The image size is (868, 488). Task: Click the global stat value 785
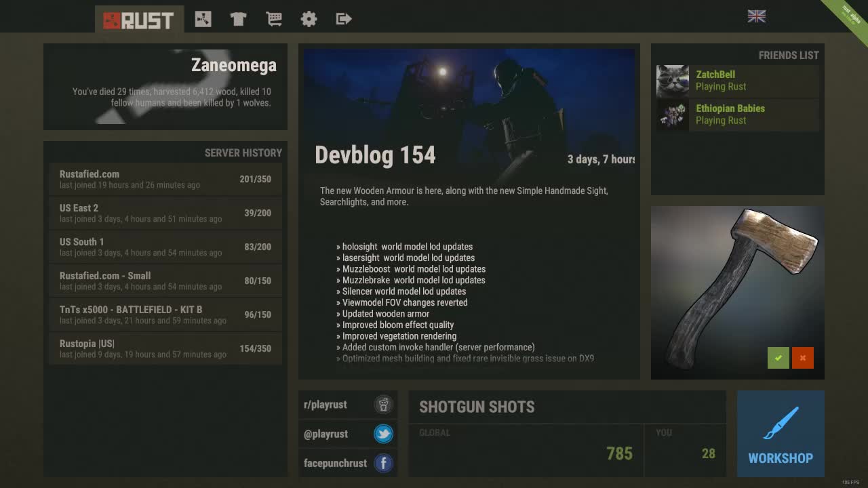(x=619, y=453)
